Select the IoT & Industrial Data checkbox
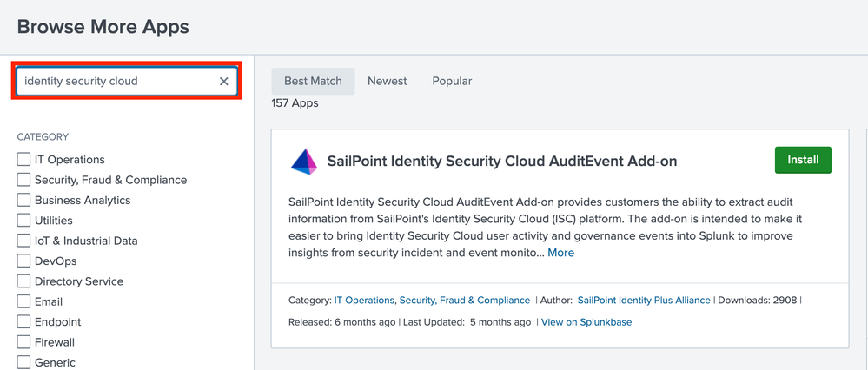 pos(23,241)
